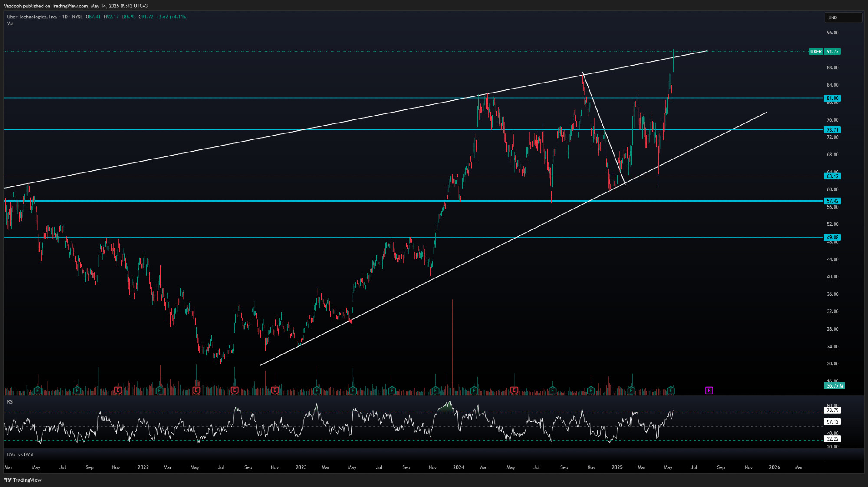Open the red August 2022 earnings marker
This screenshot has width=868, height=487.
(235, 391)
